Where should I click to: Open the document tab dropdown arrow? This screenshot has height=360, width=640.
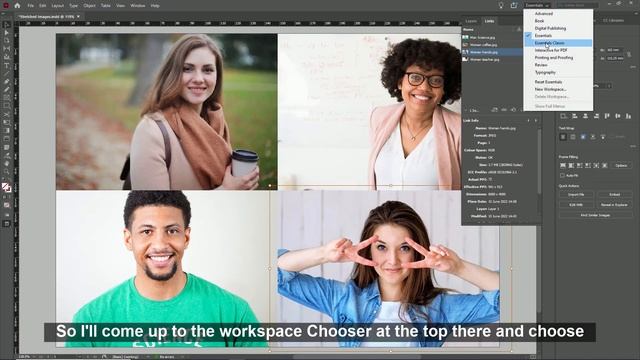pyautogui.click(x=78, y=17)
